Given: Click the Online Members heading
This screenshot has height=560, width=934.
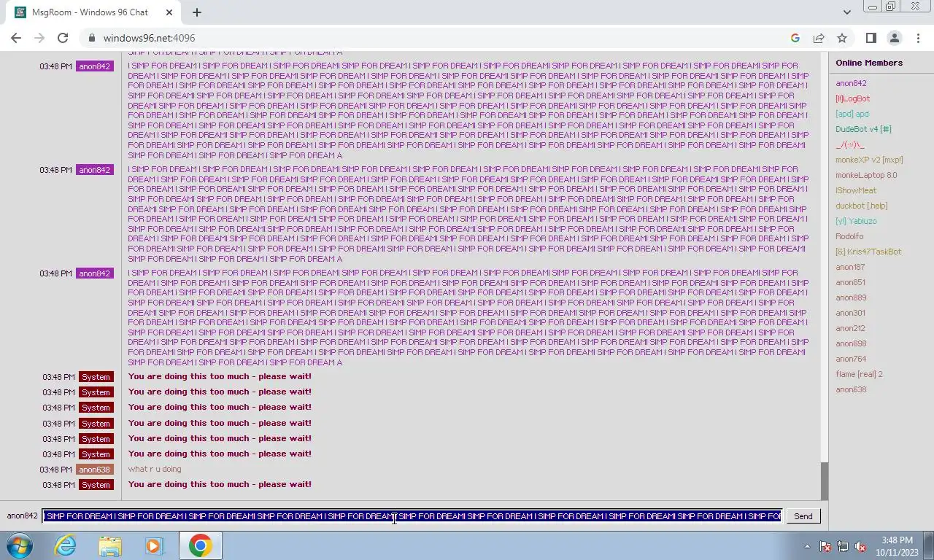Looking at the screenshot, I should (x=869, y=63).
